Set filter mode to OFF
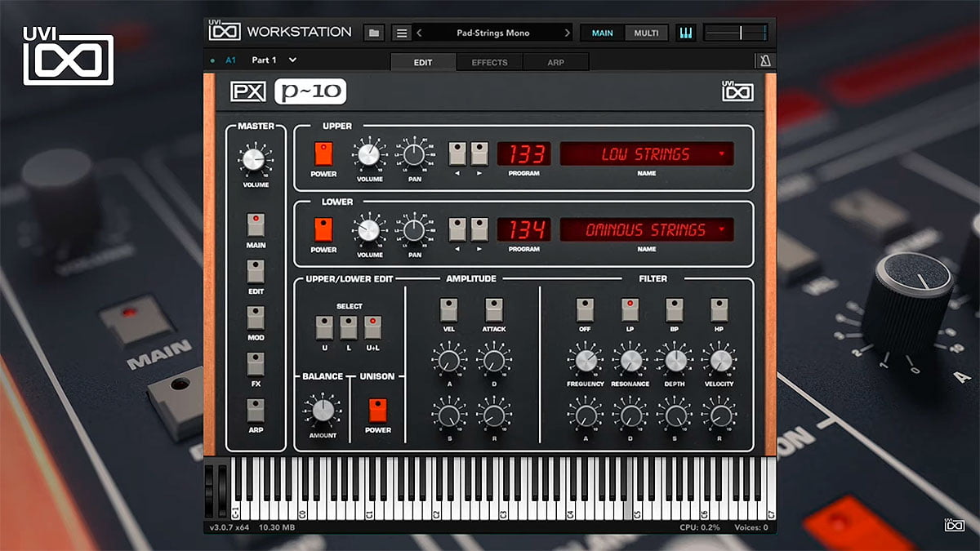Image resolution: width=980 pixels, height=551 pixels. pyautogui.click(x=585, y=310)
